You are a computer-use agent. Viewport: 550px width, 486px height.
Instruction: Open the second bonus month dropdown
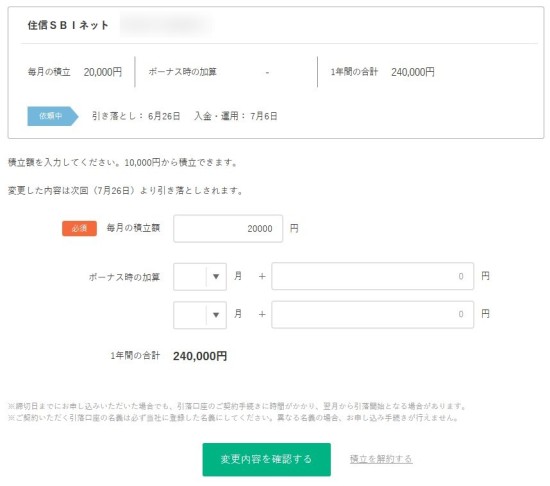[x=200, y=315]
